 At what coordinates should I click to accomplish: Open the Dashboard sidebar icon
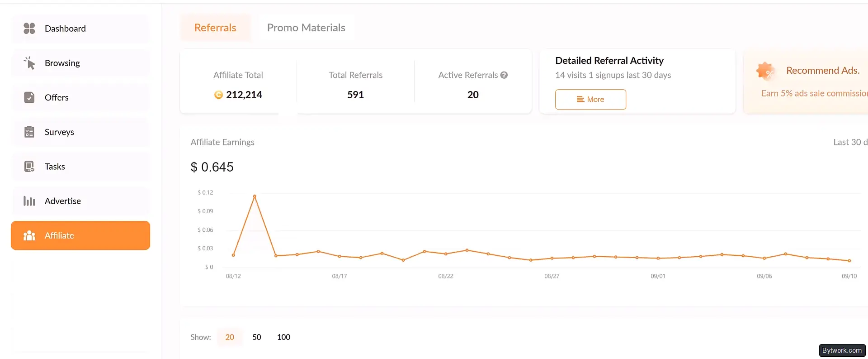tap(29, 29)
